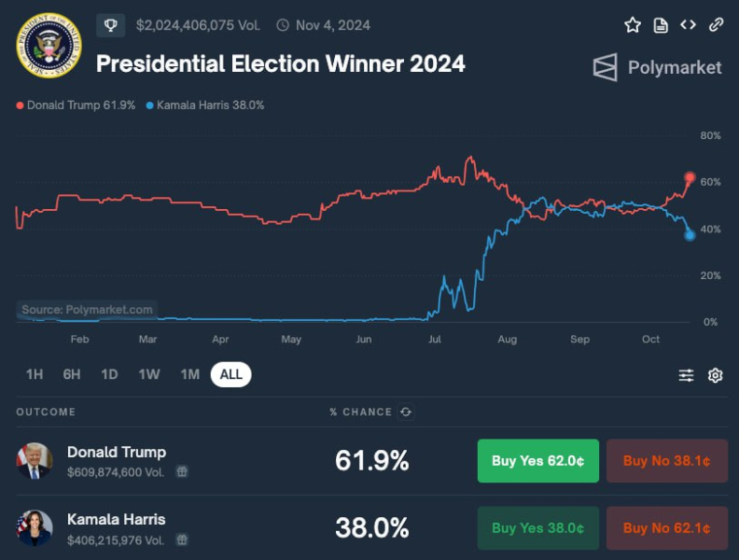This screenshot has height=560, width=739.
Task: Click gift icon under Donald Trump
Action: click(x=182, y=471)
